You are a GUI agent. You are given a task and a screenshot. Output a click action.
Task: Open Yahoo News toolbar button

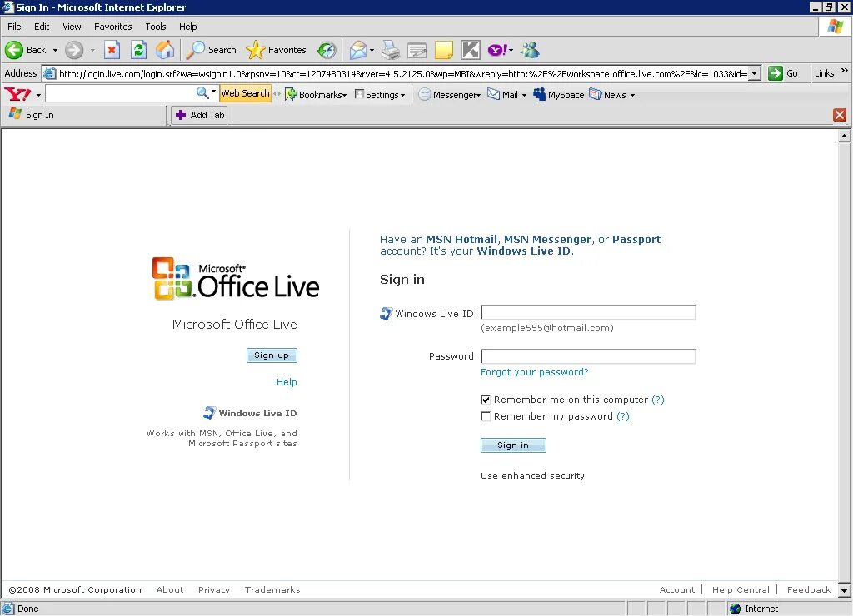pos(607,95)
